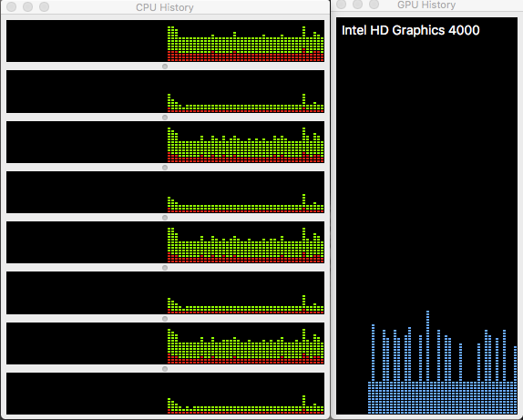Select the sixth CPU core history graph
523x420 pixels.
pos(166,292)
